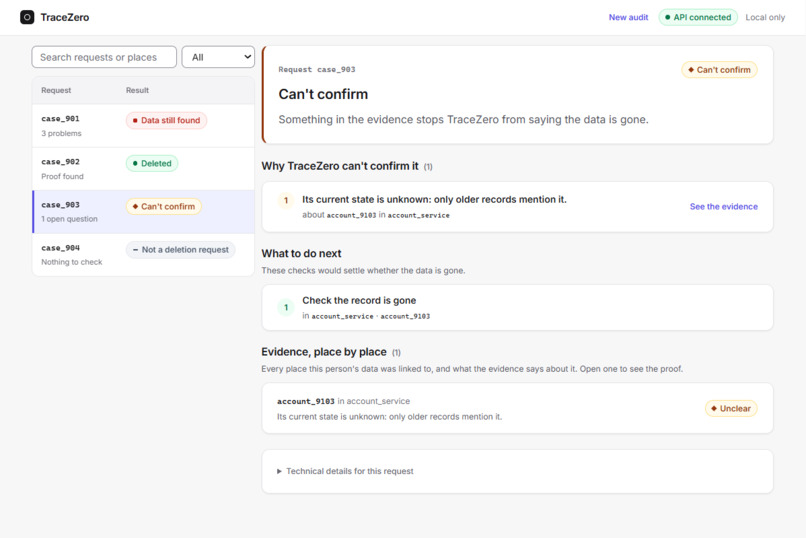806x538 pixels.
Task: Click the green step 1 number icon
Action: (x=286, y=307)
